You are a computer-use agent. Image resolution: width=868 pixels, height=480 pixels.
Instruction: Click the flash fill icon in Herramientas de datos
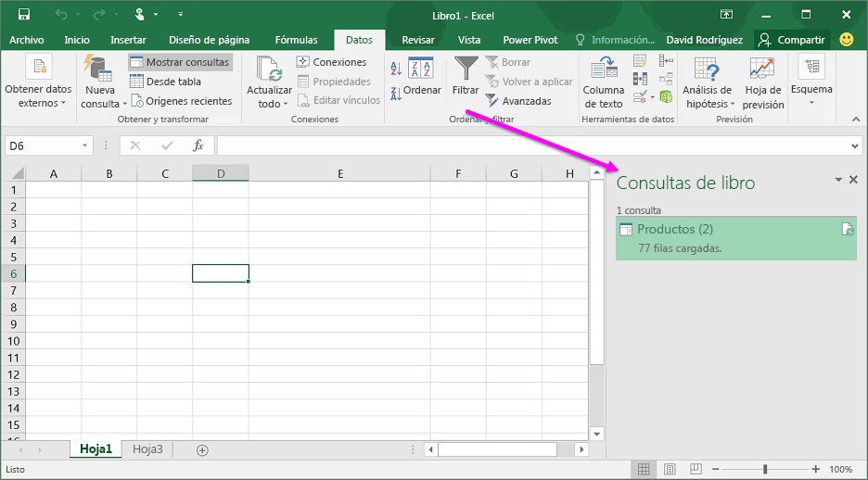[640, 60]
